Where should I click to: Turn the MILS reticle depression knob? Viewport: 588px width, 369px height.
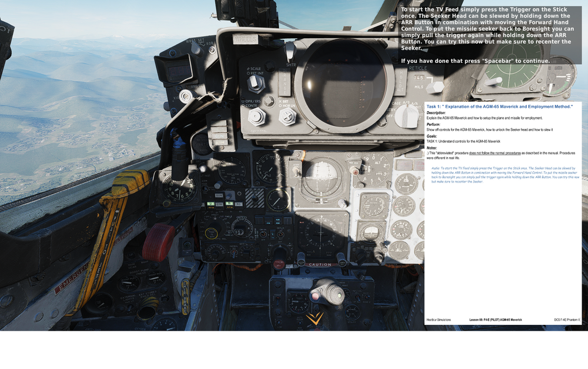pyautogui.click(x=435, y=87)
